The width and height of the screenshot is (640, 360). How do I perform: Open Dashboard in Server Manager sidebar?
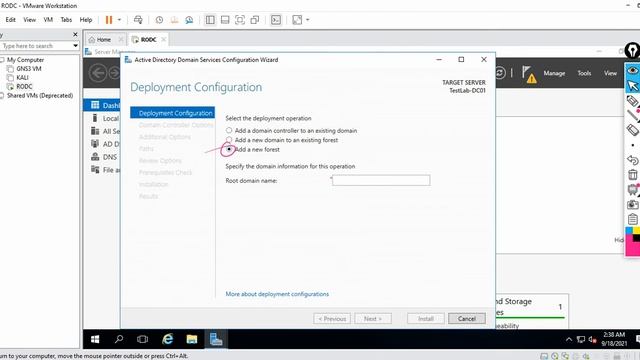click(x=102, y=105)
